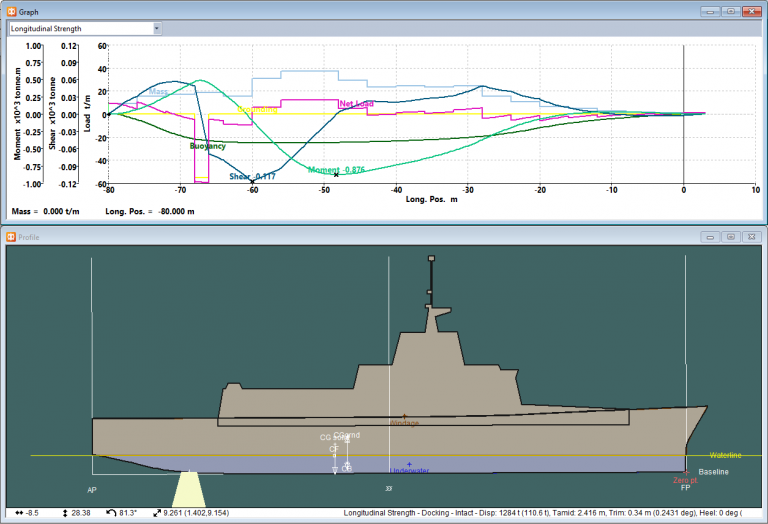
Task: Select the Moment 0.876 marker on the curve
Action: 336,175
